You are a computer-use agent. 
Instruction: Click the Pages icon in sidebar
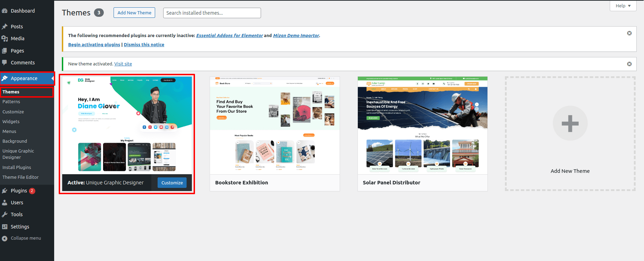pyautogui.click(x=5, y=51)
